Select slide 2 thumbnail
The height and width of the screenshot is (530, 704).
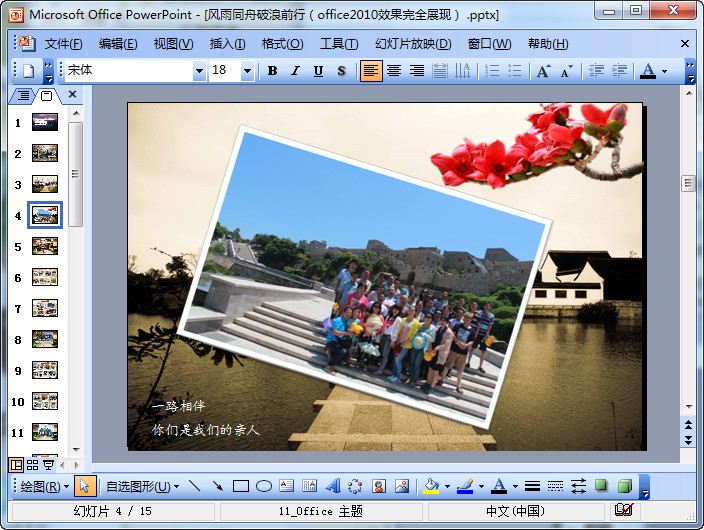tap(45, 153)
